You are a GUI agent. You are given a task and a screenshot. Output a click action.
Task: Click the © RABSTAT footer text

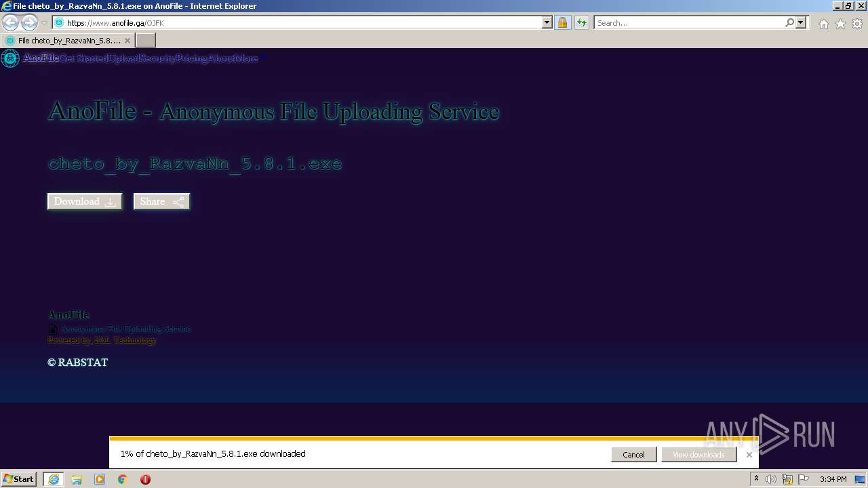point(78,363)
